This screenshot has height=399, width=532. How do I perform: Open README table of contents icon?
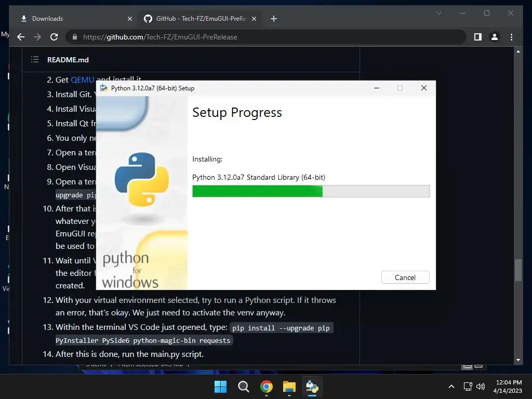[35, 60]
